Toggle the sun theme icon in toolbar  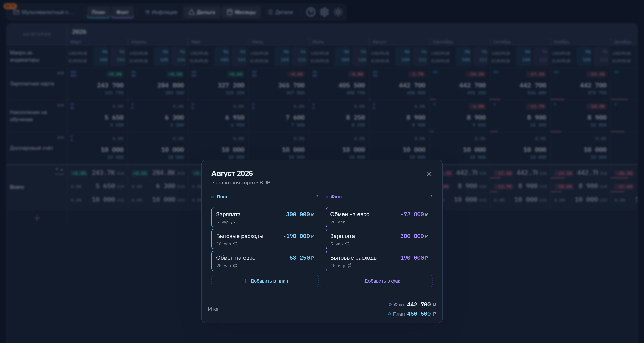click(338, 12)
